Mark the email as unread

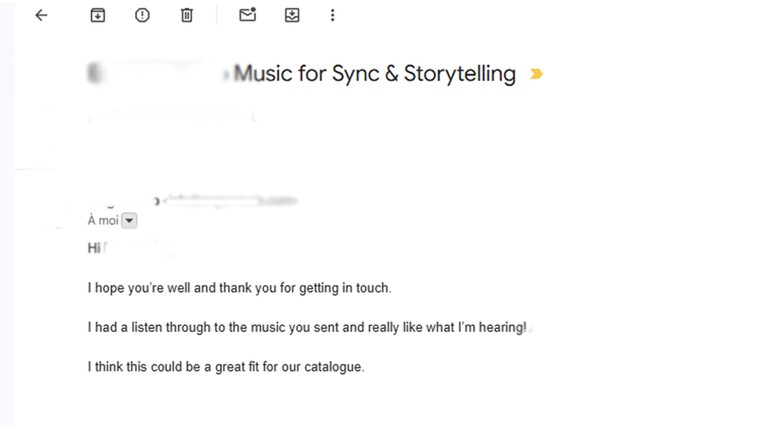(247, 15)
